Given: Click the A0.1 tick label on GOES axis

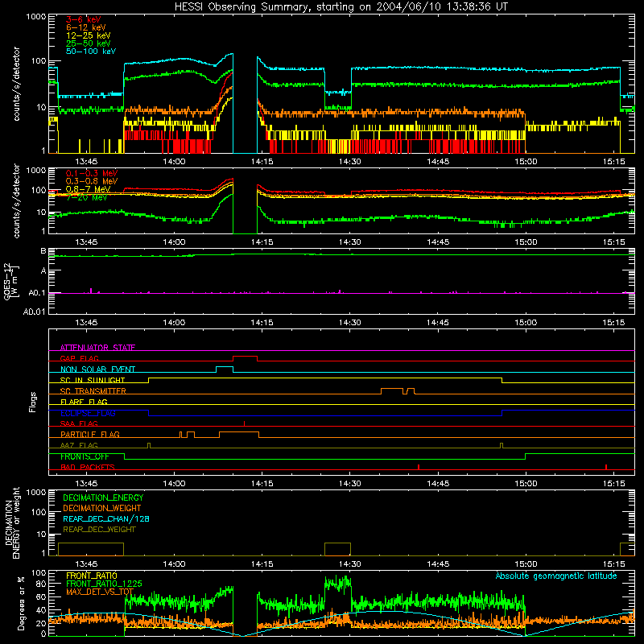Looking at the screenshot, I should point(36,293).
